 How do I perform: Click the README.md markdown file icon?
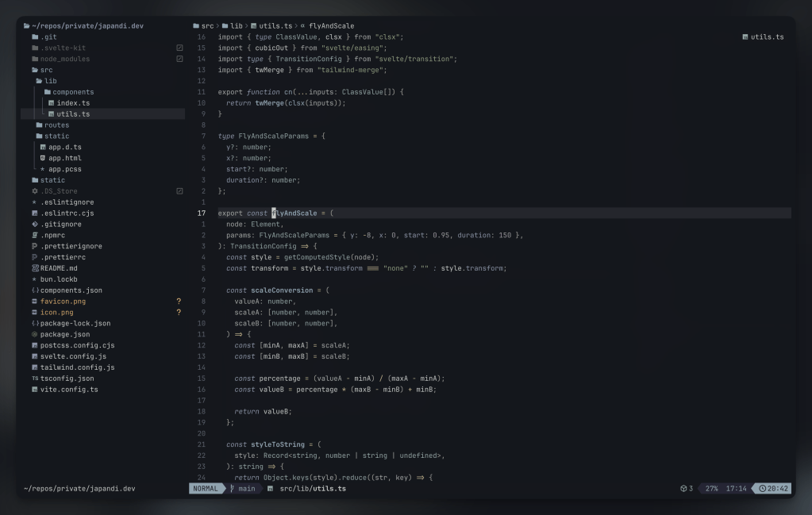34,268
